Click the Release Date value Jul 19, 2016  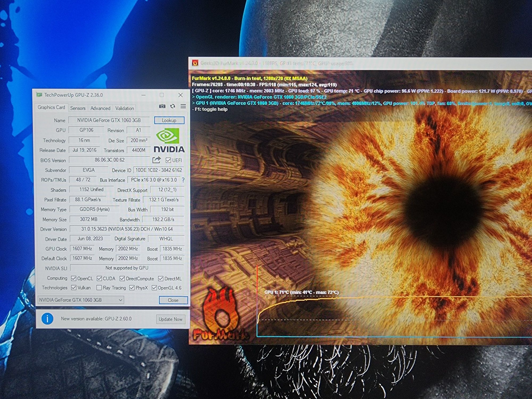pyautogui.click(x=84, y=150)
